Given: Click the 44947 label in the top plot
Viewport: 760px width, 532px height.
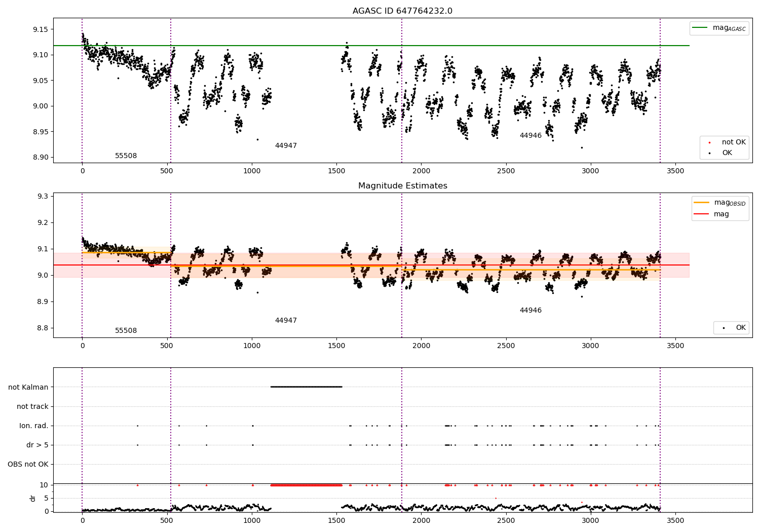Looking at the screenshot, I should coord(286,146).
